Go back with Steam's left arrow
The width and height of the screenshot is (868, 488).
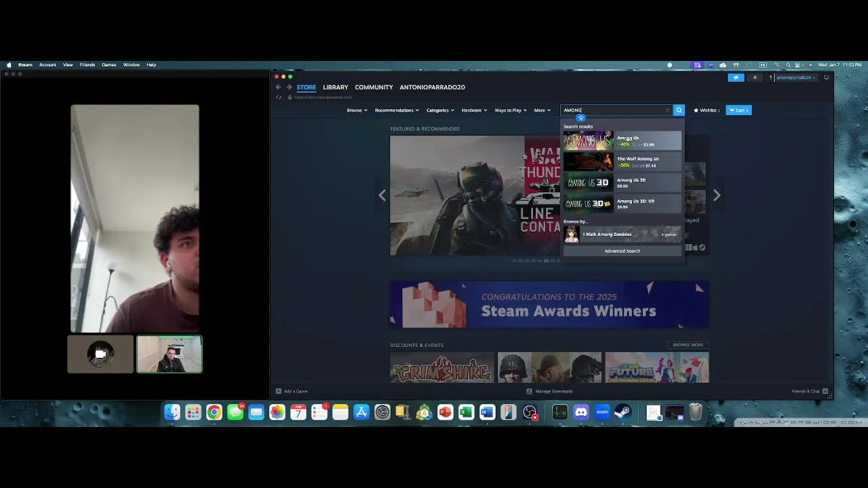(278, 87)
